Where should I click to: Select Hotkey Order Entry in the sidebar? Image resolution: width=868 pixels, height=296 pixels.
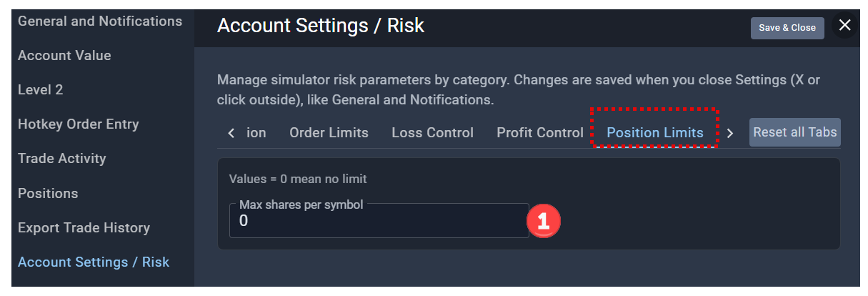coord(79,124)
